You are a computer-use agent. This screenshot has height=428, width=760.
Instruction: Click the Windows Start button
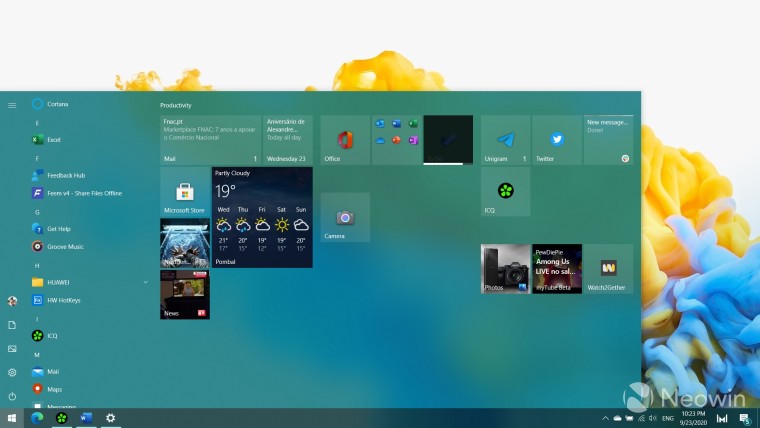tap(12, 418)
